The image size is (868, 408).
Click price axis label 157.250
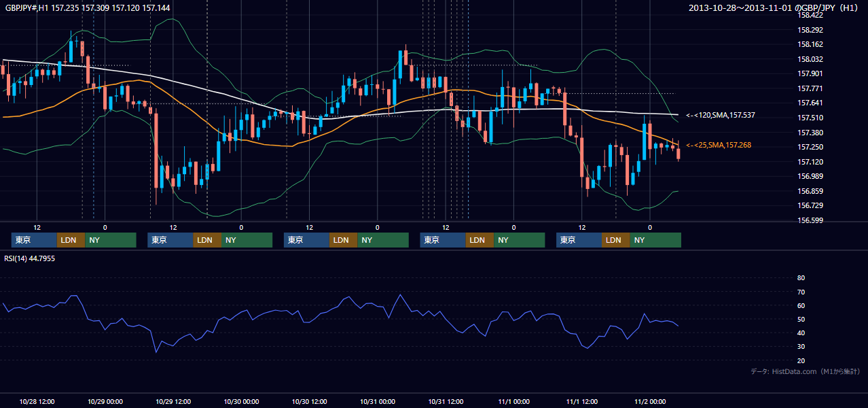pos(811,147)
